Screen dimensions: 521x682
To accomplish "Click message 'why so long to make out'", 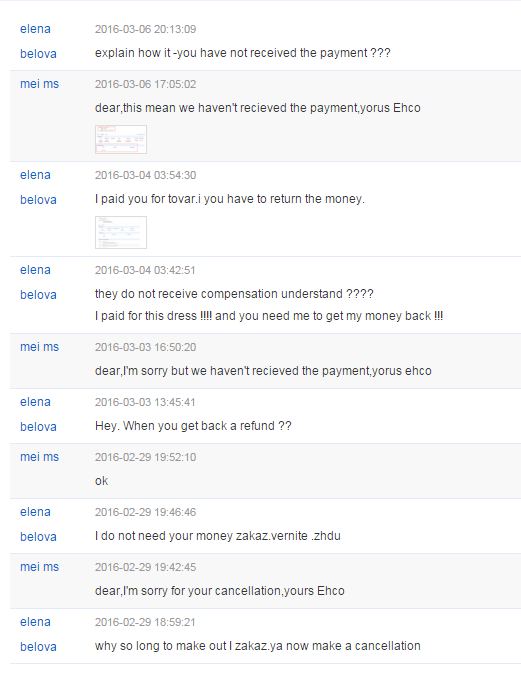I will [257, 646].
